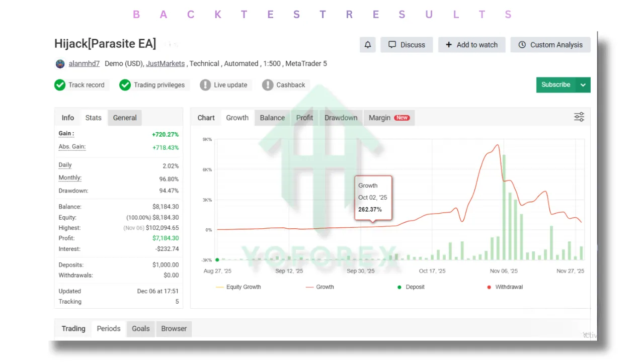Open the chart settings sliders icon

pos(579,117)
